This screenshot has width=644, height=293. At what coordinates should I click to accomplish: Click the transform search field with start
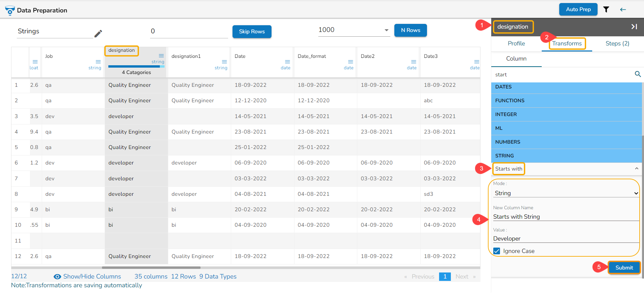coord(563,75)
